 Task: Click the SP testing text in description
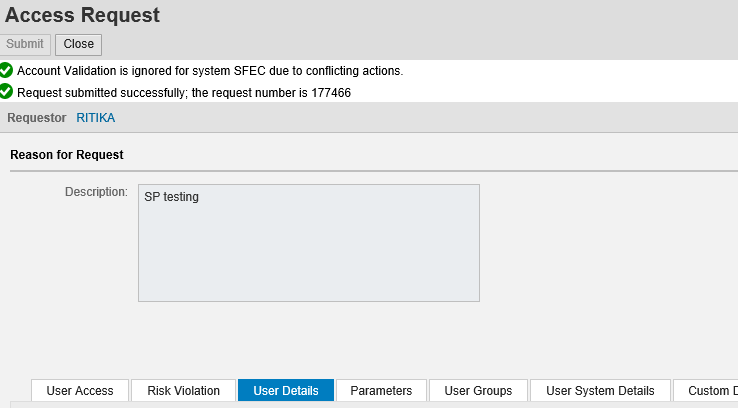point(171,197)
